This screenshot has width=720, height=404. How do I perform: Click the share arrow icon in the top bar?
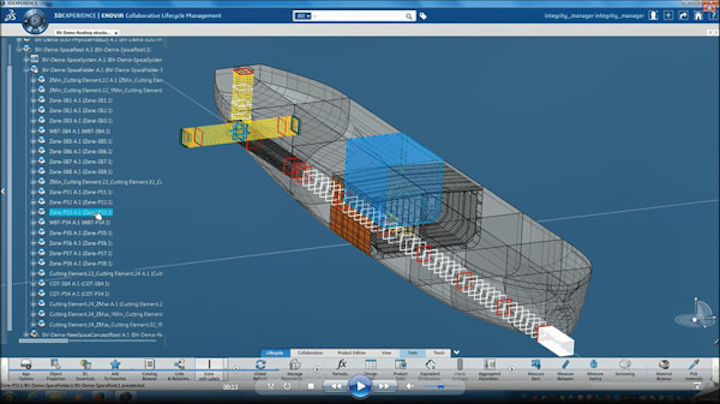[683, 16]
